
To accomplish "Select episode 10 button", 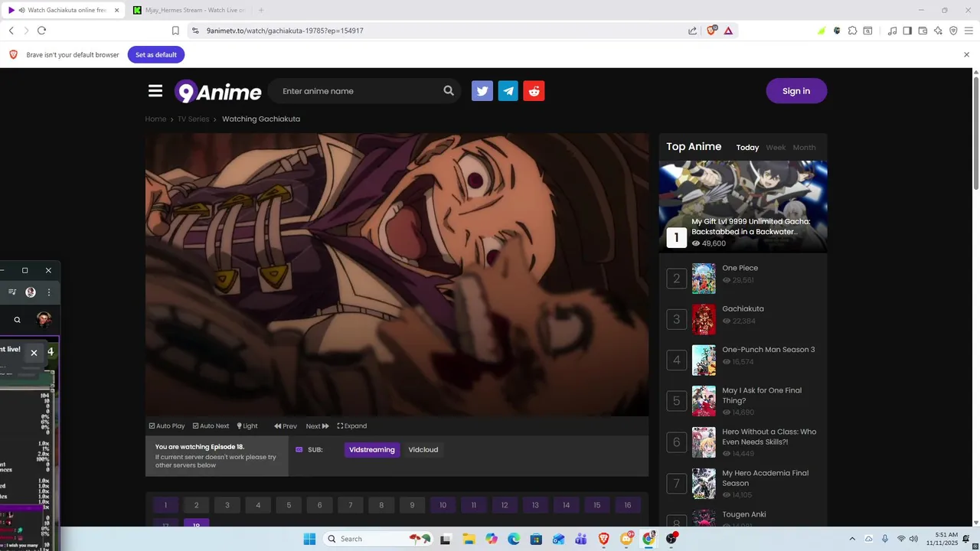I will 443,505.
